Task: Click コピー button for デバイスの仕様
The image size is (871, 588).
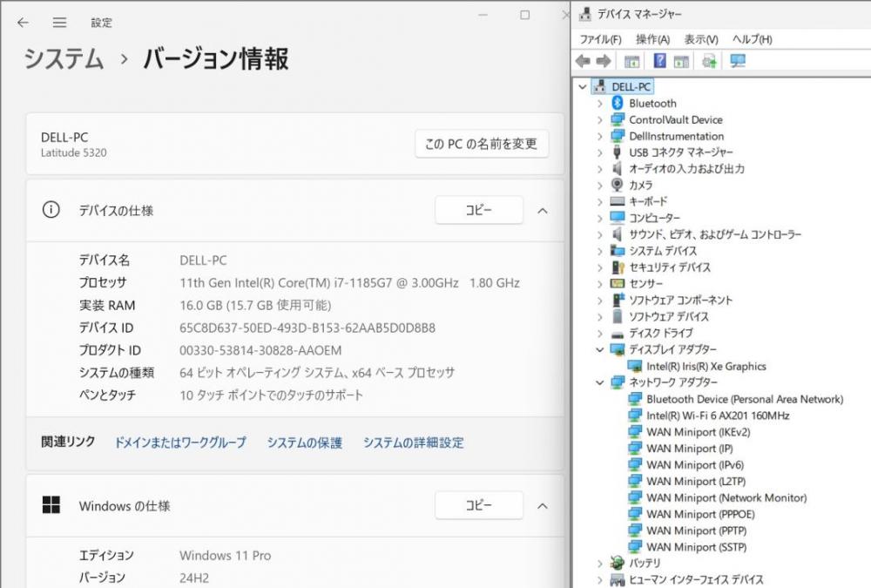Action: 479,210
